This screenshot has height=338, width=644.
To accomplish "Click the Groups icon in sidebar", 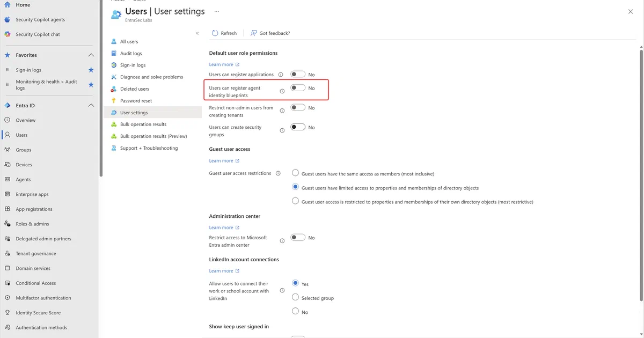I will [x=8, y=150].
